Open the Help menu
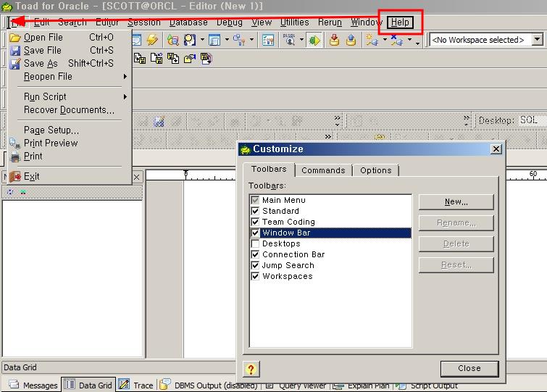Image resolution: width=547 pixels, height=392 pixels. 400,22
